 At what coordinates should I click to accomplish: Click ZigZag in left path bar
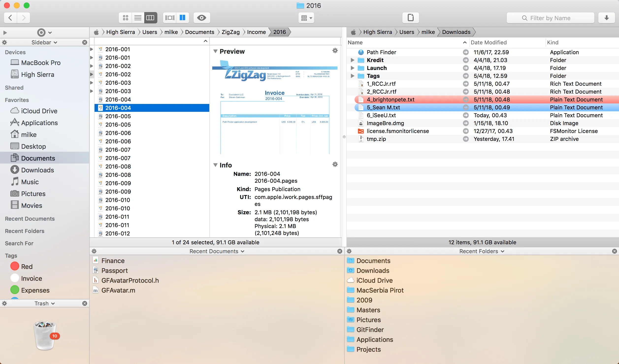click(x=230, y=32)
